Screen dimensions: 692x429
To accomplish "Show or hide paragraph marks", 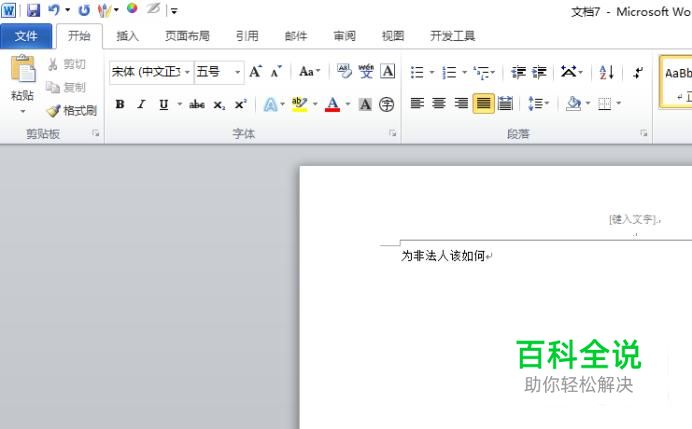I will pos(638,72).
